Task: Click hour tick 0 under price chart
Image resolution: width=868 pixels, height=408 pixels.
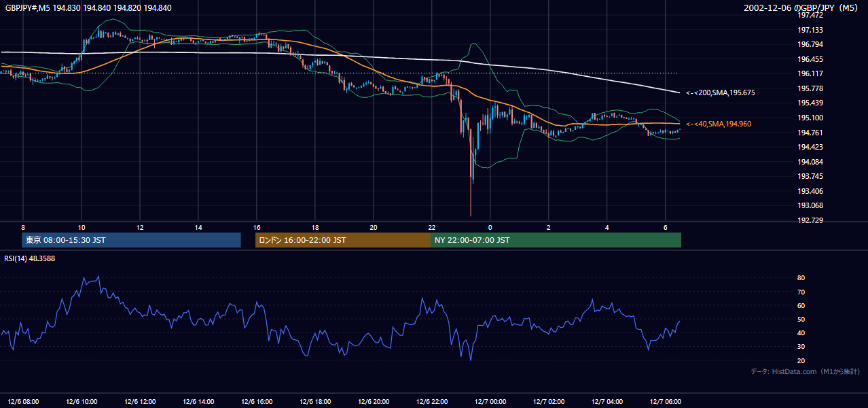Action: pos(490,227)
